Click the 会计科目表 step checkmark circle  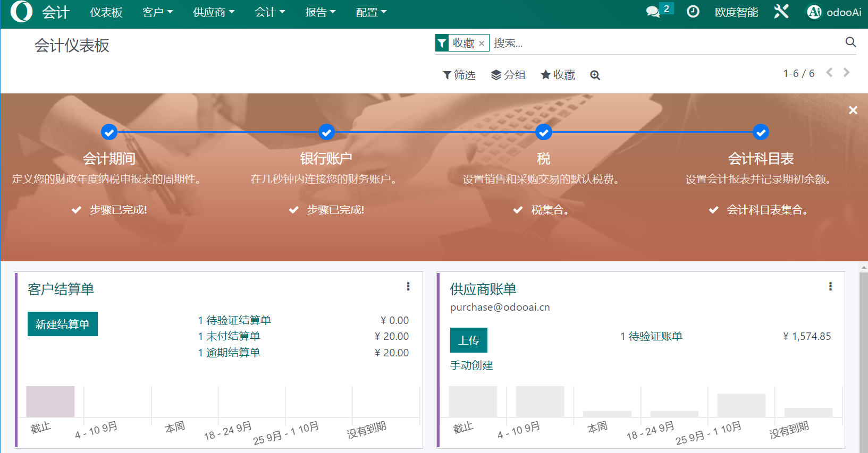pyautogui.click(x=761, y=132)
